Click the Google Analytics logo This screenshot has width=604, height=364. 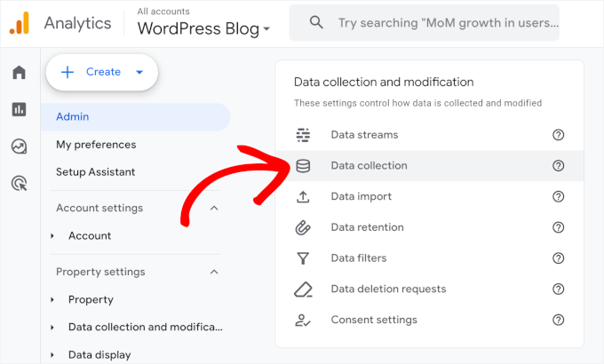(20, 23)
